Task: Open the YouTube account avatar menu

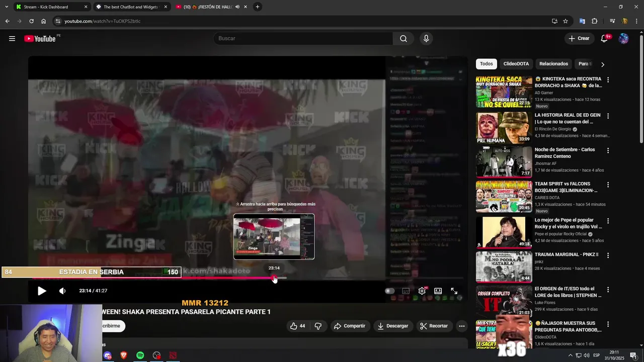Action: pyautogui.click(x=623, y=39)
